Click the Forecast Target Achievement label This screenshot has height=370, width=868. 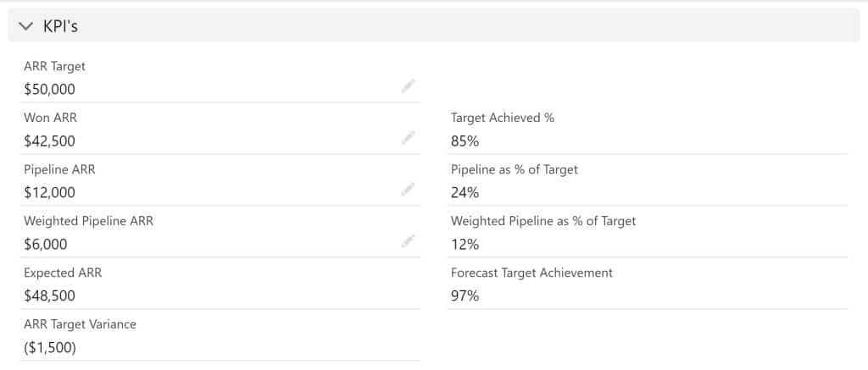[x=531, y=273]
